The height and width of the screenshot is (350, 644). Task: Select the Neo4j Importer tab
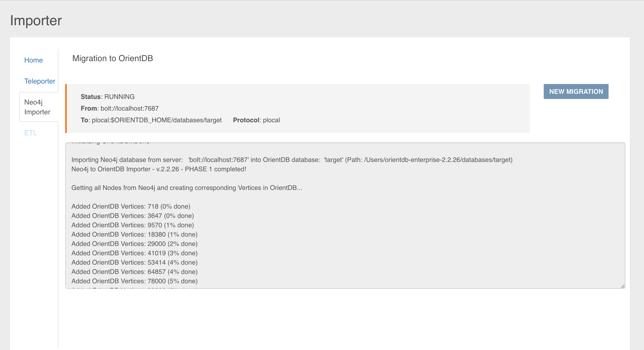(37, 107)
